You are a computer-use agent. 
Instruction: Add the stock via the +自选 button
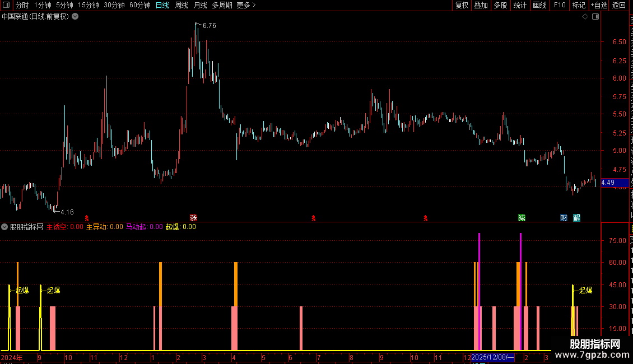[x=599, y=5]
